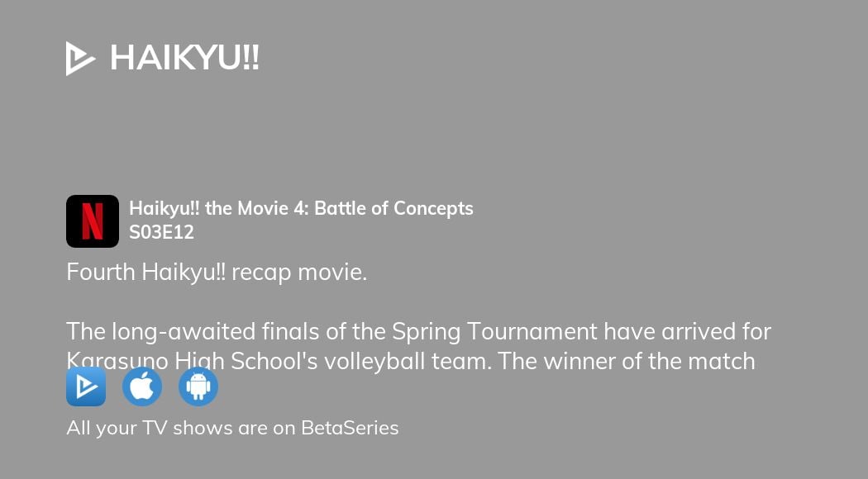Click the S03E12 episode code
868x479 pixels.
coord(161,233)
